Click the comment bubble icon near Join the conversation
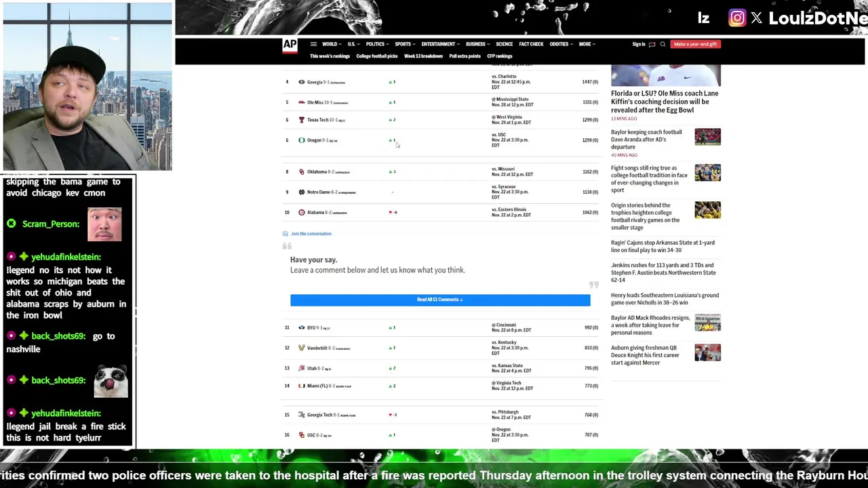Screen dimensions: 868x488 tap(285, 234)
